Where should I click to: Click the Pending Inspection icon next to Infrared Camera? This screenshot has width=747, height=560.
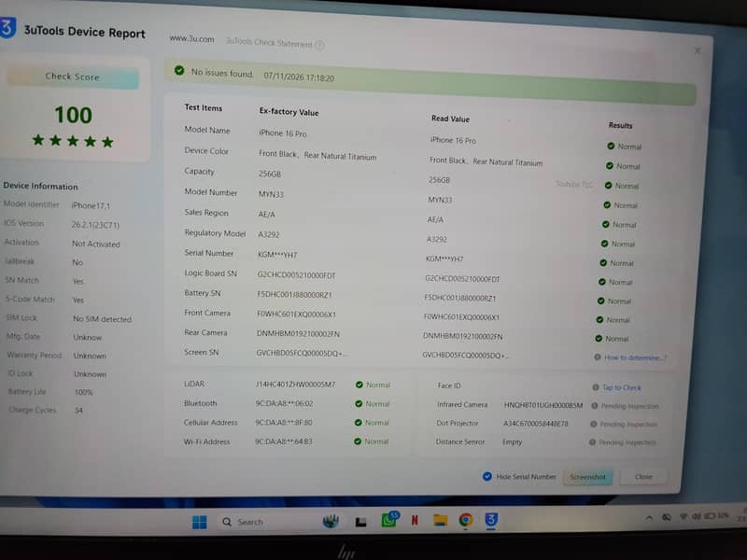click(x=594, y=406)
